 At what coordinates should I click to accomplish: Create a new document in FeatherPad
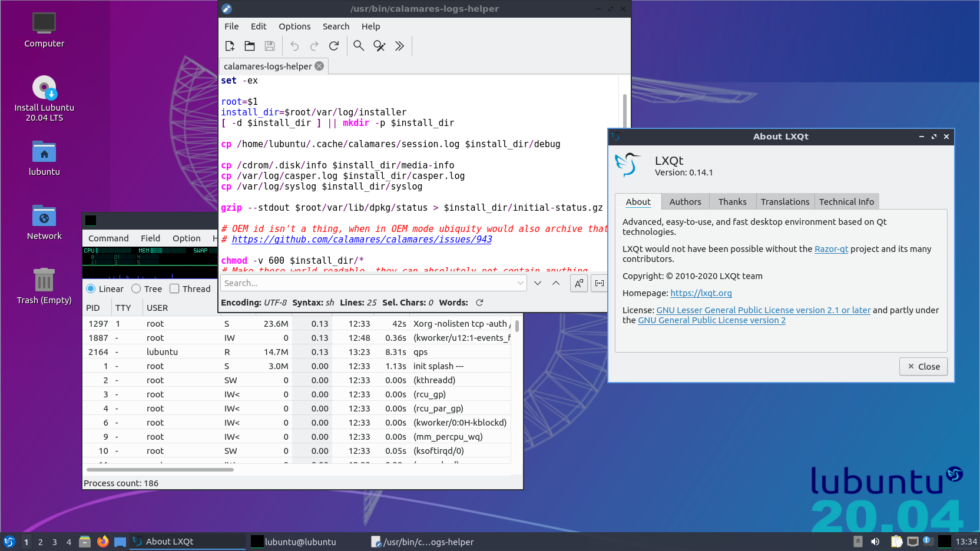coord(230,45)
